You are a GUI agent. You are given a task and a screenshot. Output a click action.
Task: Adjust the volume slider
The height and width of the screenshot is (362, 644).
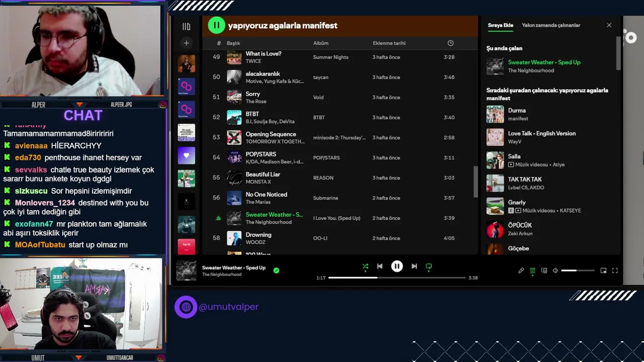click(578, 270)
